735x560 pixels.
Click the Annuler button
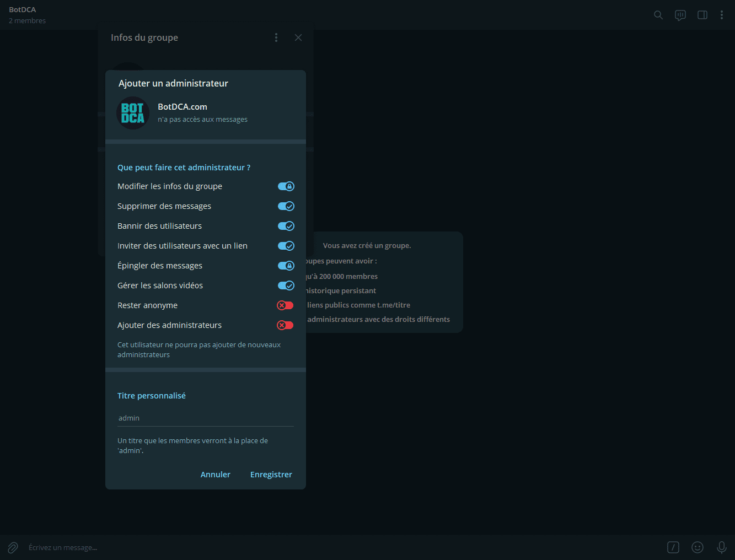215,475
